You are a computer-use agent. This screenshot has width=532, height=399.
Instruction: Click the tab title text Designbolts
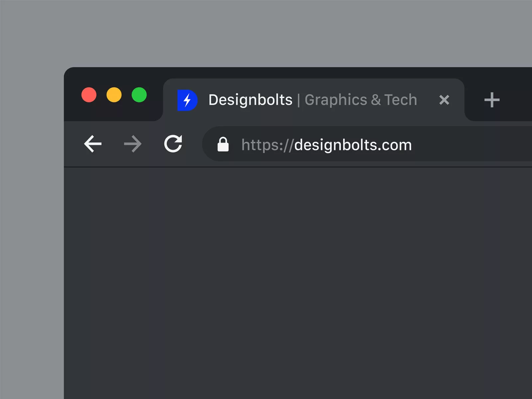[250, 100]
